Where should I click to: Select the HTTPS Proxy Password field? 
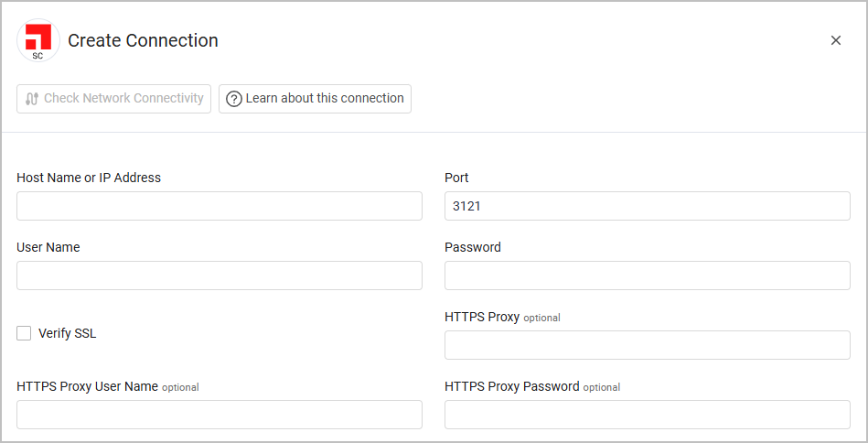[x=647, y=415]
